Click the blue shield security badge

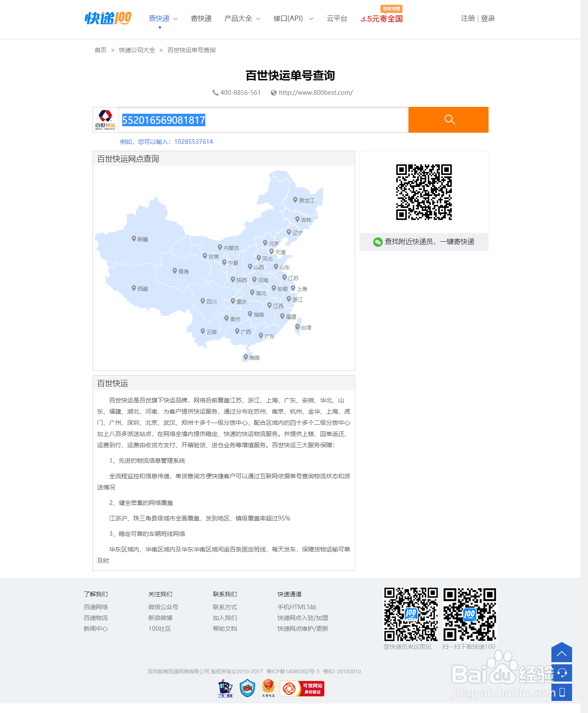[247, 688]
